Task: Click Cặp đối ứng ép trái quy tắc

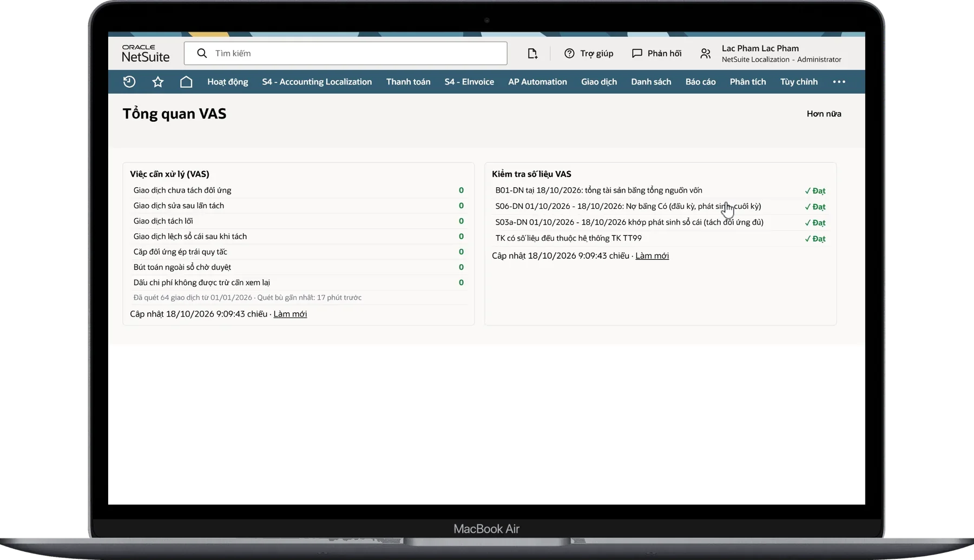Action: coord(298,252)
